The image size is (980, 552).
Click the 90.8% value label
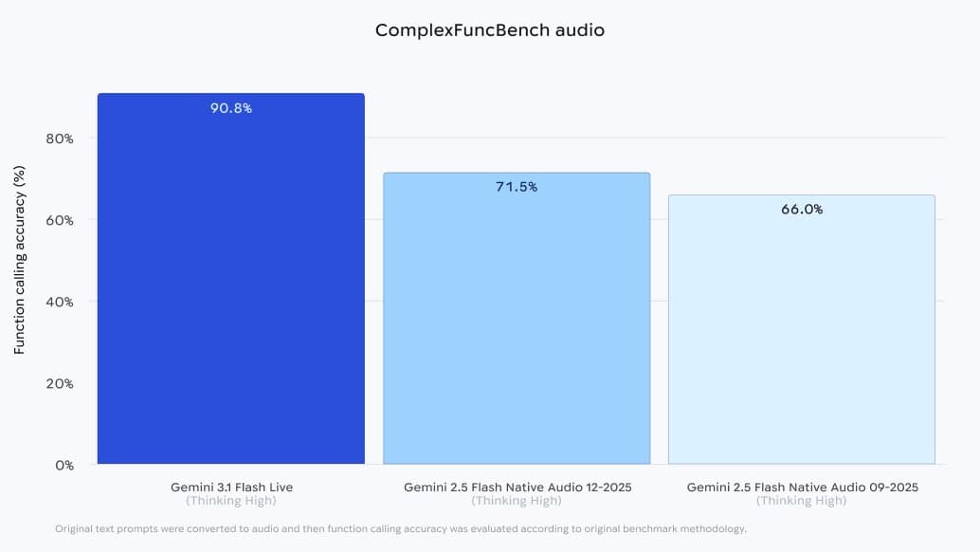point(231,108)
